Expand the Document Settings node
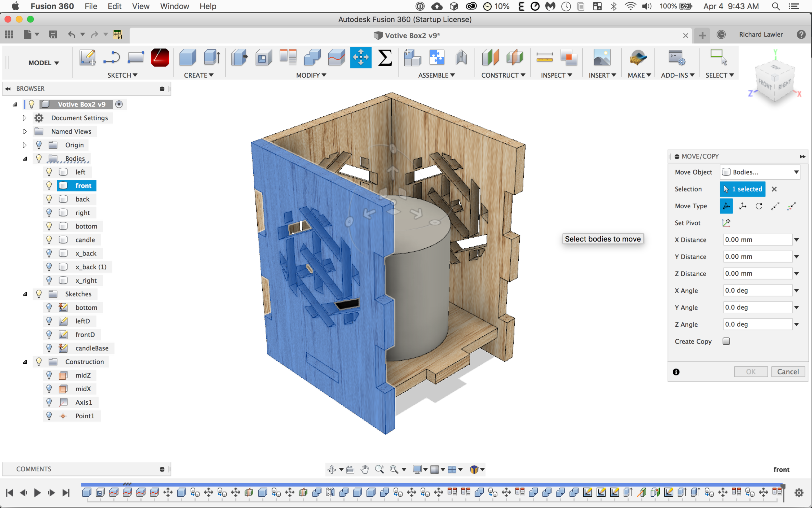The width and height of the screenshot is (812, 508). pos(24,118)
